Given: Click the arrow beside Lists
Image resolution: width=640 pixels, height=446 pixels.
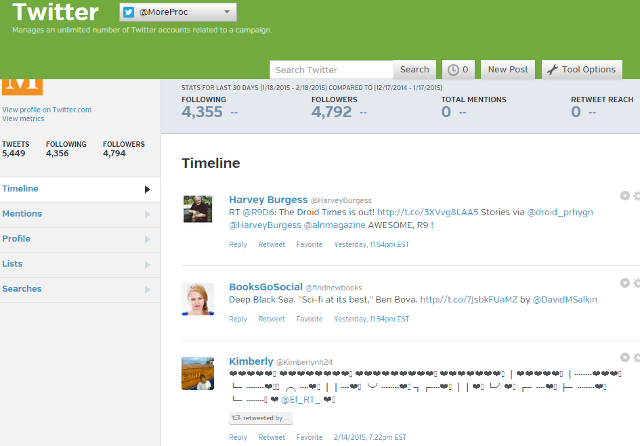Looking at the screenshot, I should [147, 264].
